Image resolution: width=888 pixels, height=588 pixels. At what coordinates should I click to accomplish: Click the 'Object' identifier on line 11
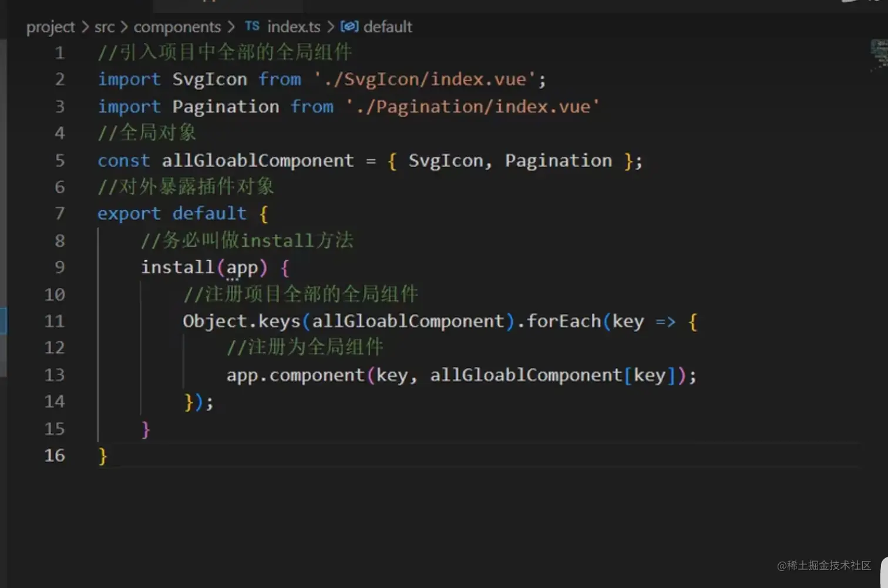point(215,321)
